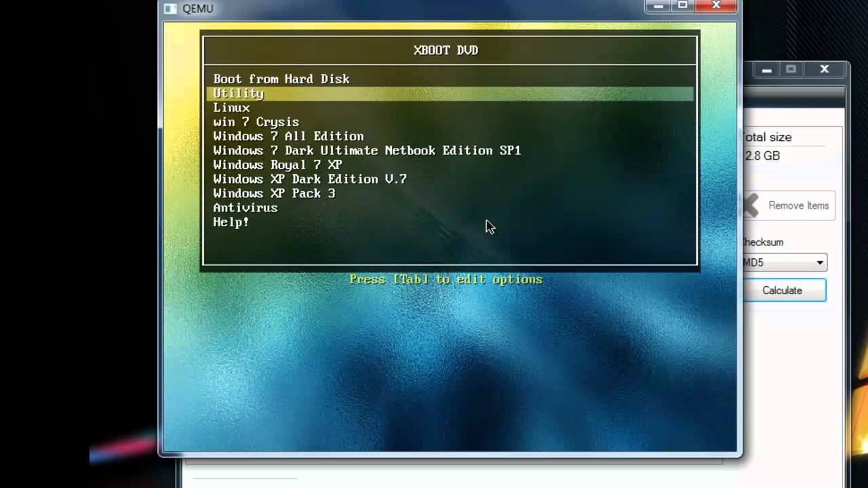
Task: Maximize the background XBoot window
Action: pos(791,69)
